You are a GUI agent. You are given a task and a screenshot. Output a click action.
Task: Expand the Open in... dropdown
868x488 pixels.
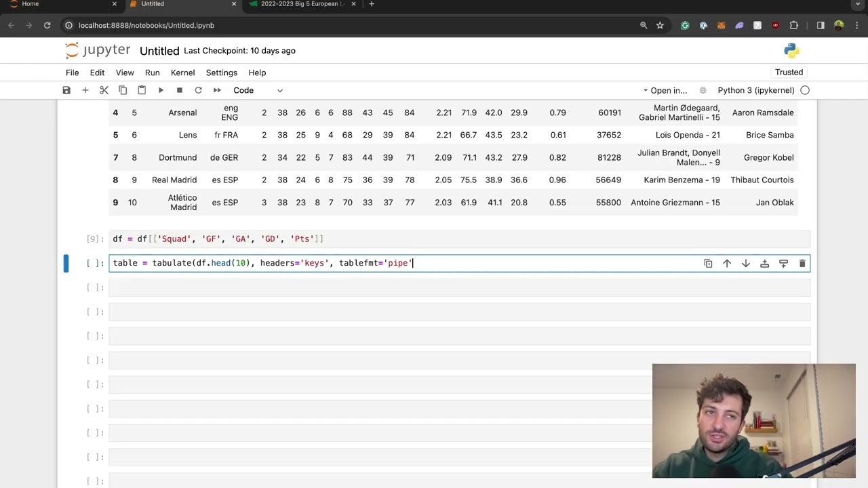665,90
